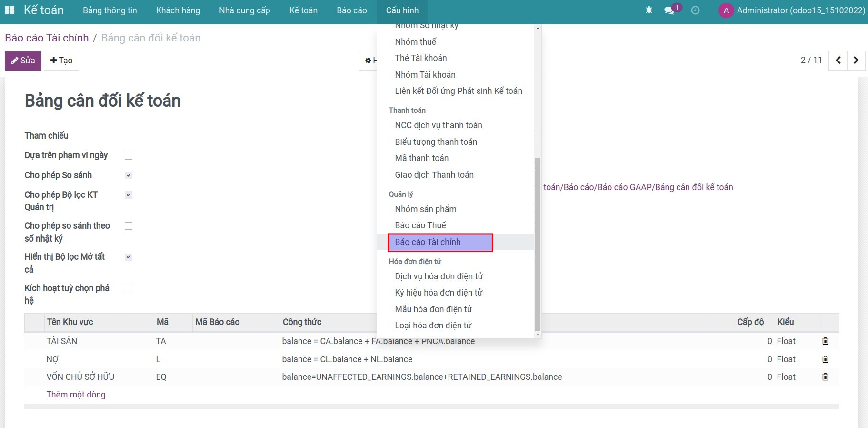Screen dimensions: 868x428
Task: Select 'Báo cáo Thuế' from the menu
Action: pos(420,225)
